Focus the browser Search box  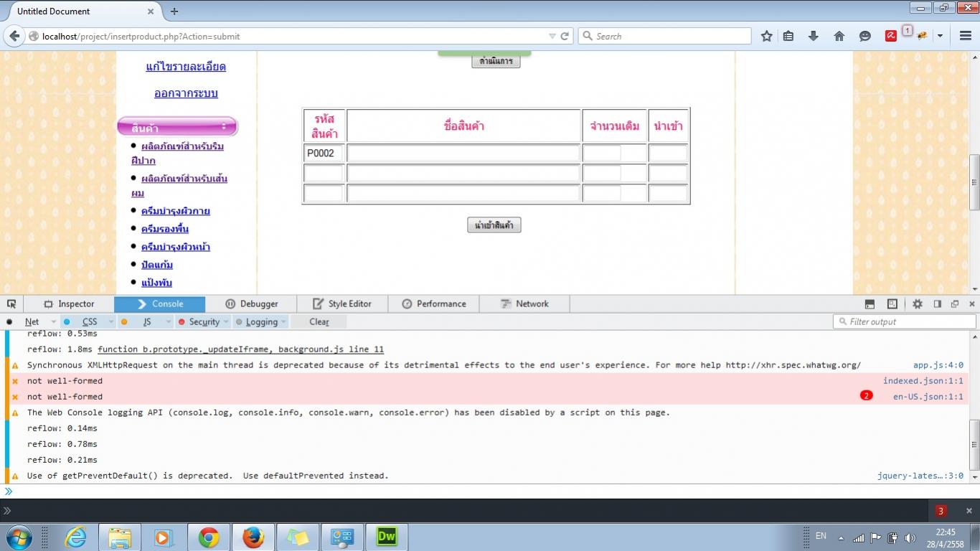click(664, 36)
